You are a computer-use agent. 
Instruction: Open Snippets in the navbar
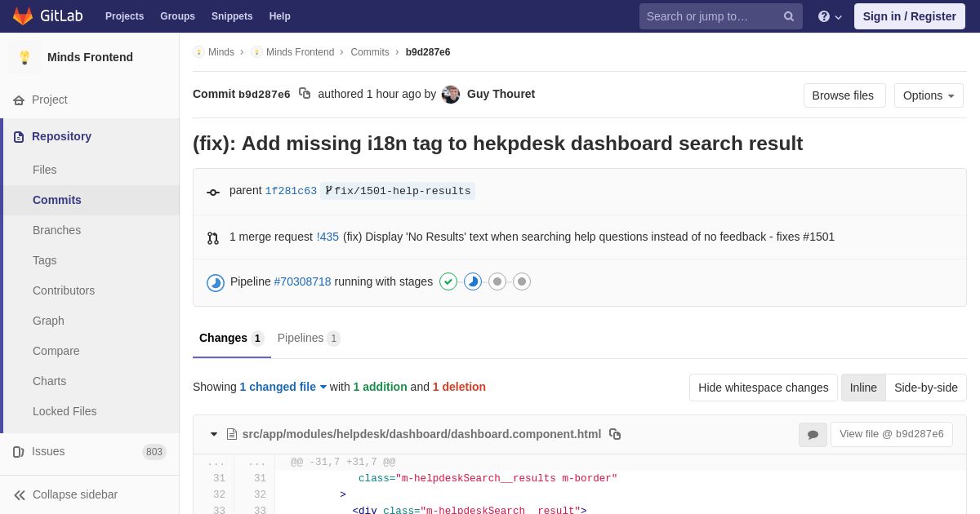coord(232,16)
